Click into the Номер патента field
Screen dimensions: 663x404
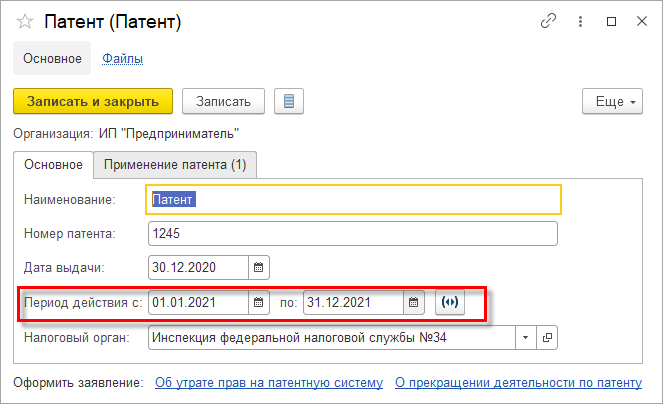[x=352, y=234]
